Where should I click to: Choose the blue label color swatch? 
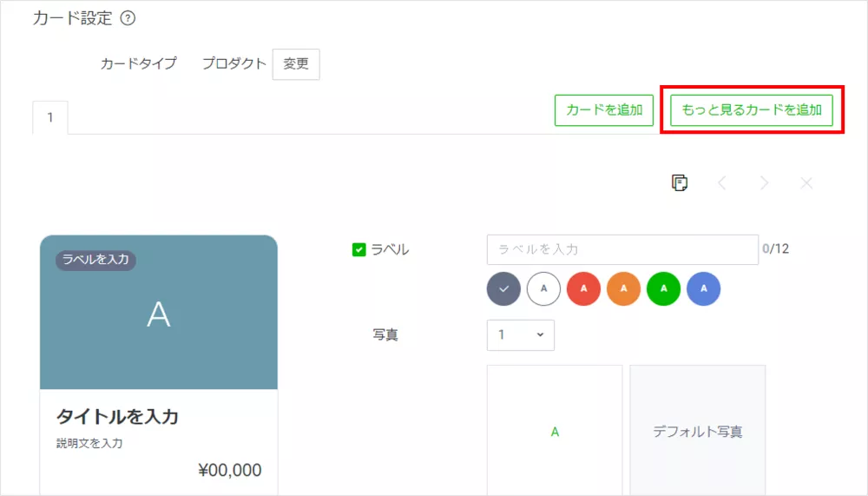pos(704,288)
